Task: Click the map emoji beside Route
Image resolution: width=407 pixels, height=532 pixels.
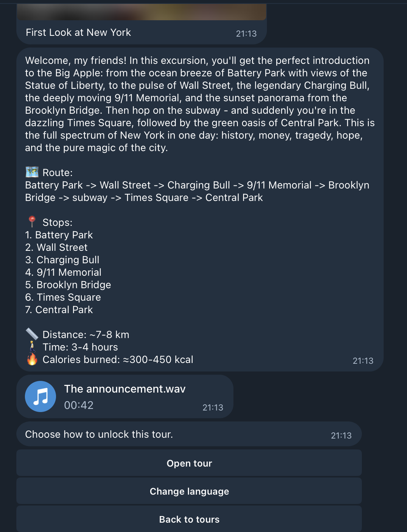Action: pyautogui.click(x=32, y=172)
